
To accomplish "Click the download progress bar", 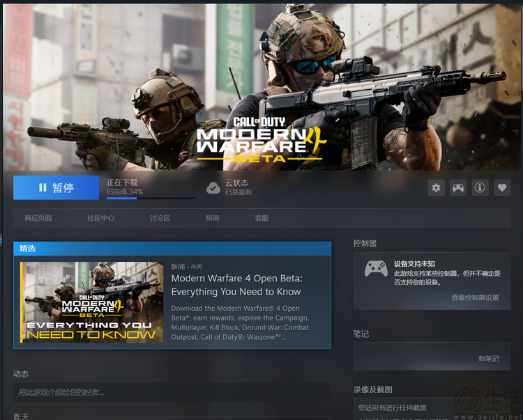I will click(151, 199).
